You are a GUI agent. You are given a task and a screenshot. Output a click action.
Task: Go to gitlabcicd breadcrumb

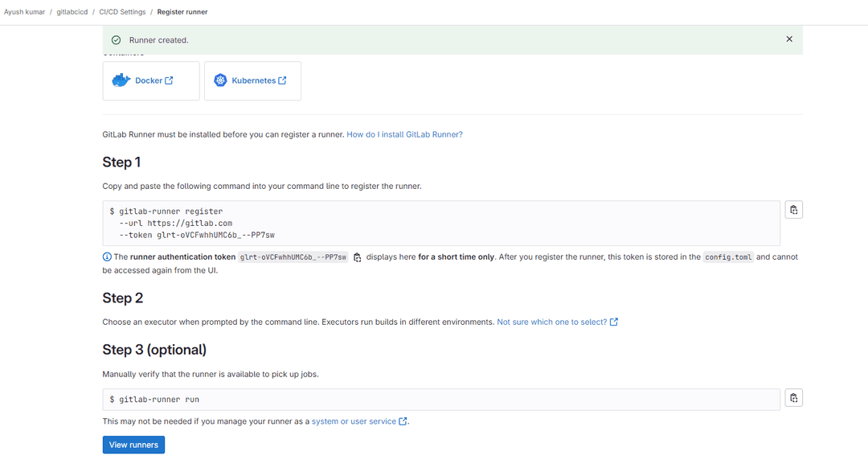coord(72,11)
